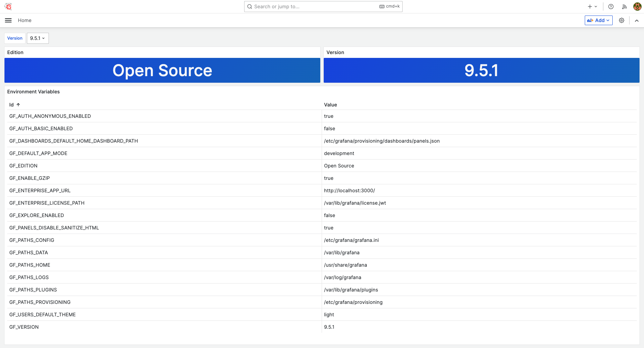Sort table by Value column header

tap(330, 105)
